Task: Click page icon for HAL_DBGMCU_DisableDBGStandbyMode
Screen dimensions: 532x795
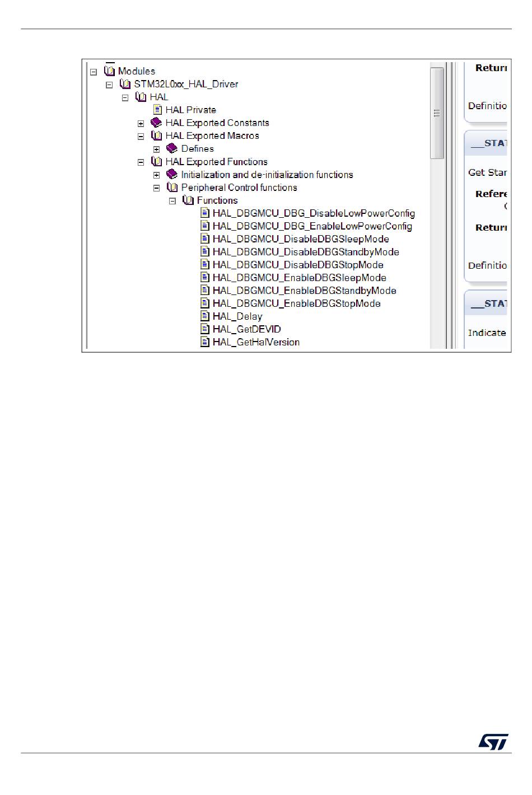Action: pyautogui.click(x=205, y=251)
